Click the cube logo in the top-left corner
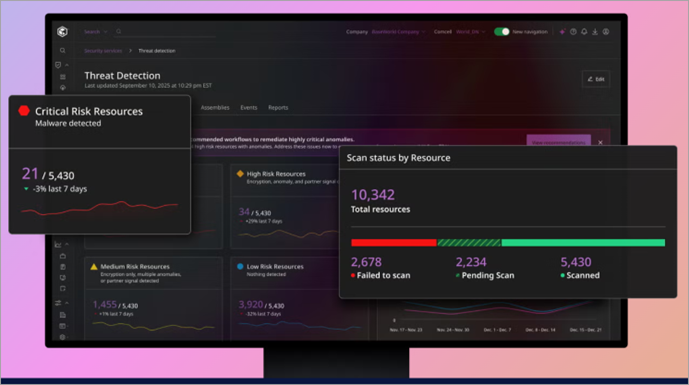689x385 pixels. click(x=62, y=32)
